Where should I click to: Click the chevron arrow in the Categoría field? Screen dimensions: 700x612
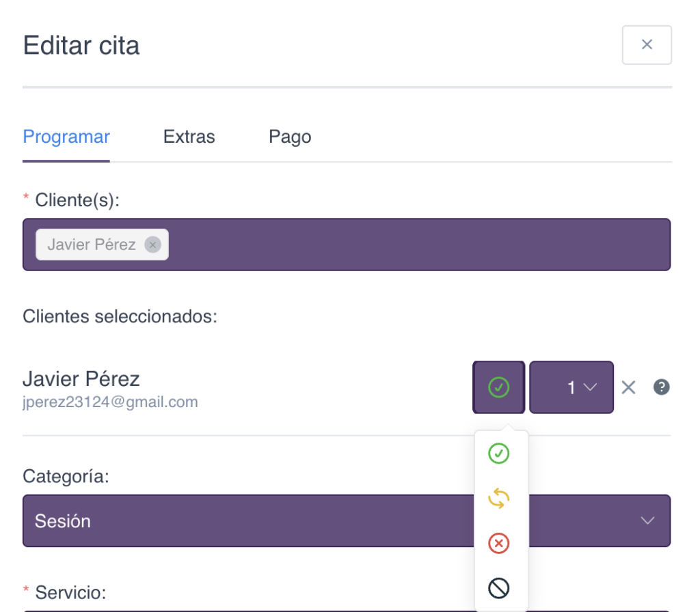[x=647, y=520]
